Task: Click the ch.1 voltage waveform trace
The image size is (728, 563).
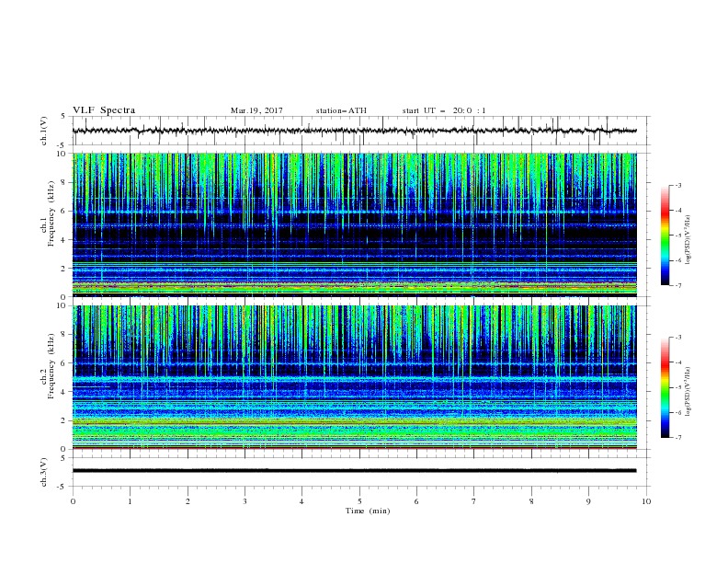Action: [x=354, y=131]
